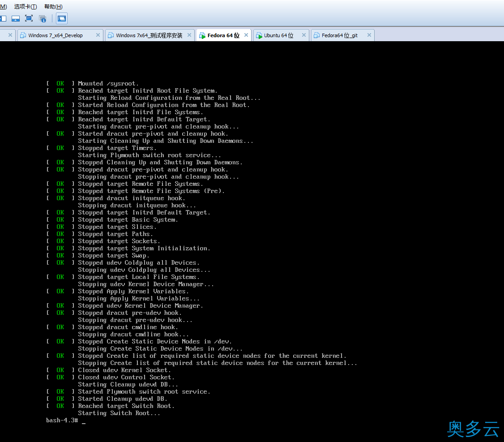
Task: Click 'Reached target Initrd Root File System.' line
Action: (x=148, y=91)
